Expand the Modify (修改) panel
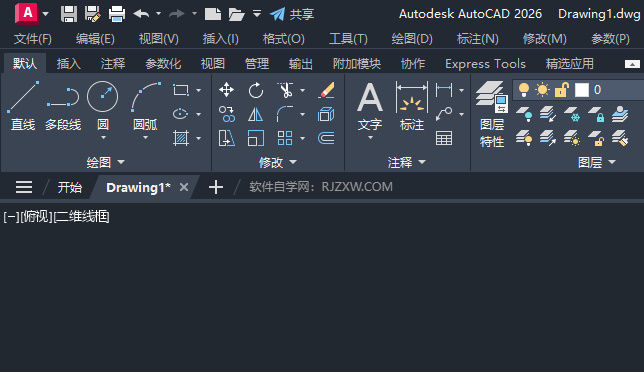Viewport: 644px width, 372px height. pos(278,162)
